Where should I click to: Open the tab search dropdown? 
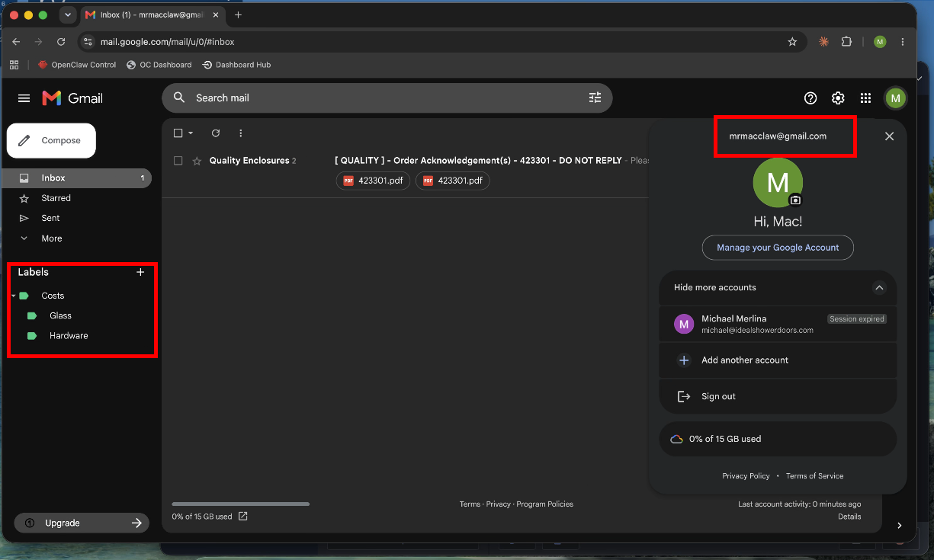[x=67, y=14]
